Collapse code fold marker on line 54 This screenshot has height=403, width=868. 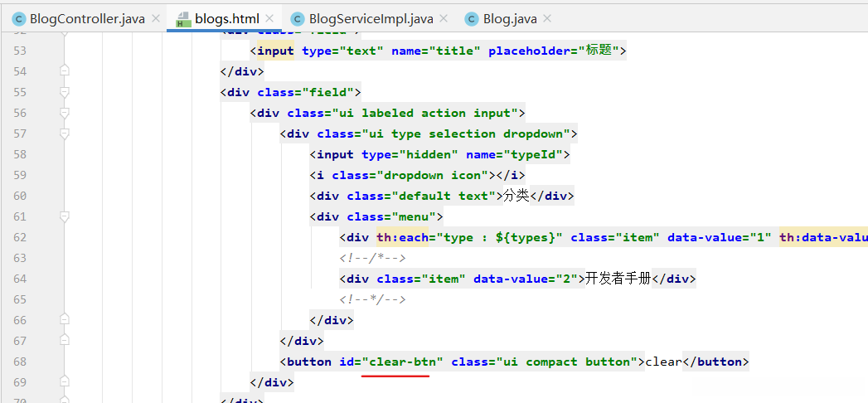click(x=65, y=70)
